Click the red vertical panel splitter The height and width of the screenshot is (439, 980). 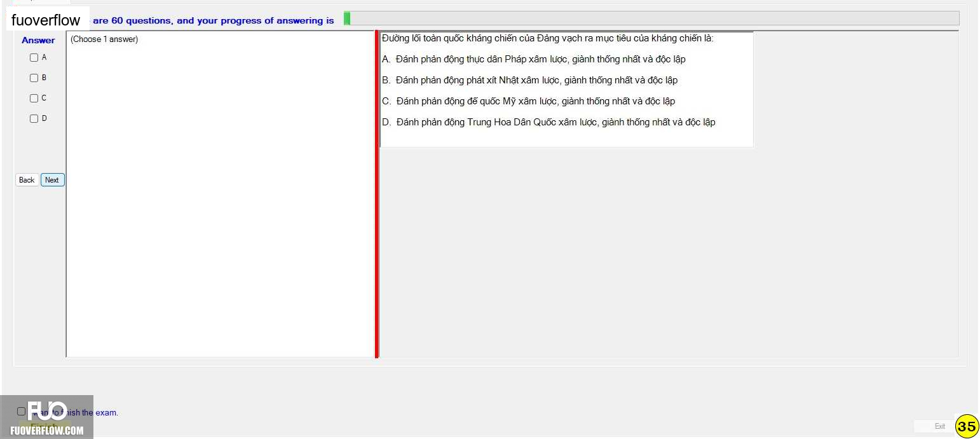(377, 194)
